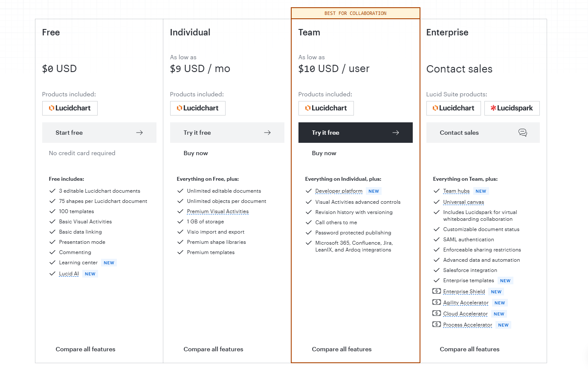Click the $9 USD / mo price
588x373 pixels.
(200, 69)
